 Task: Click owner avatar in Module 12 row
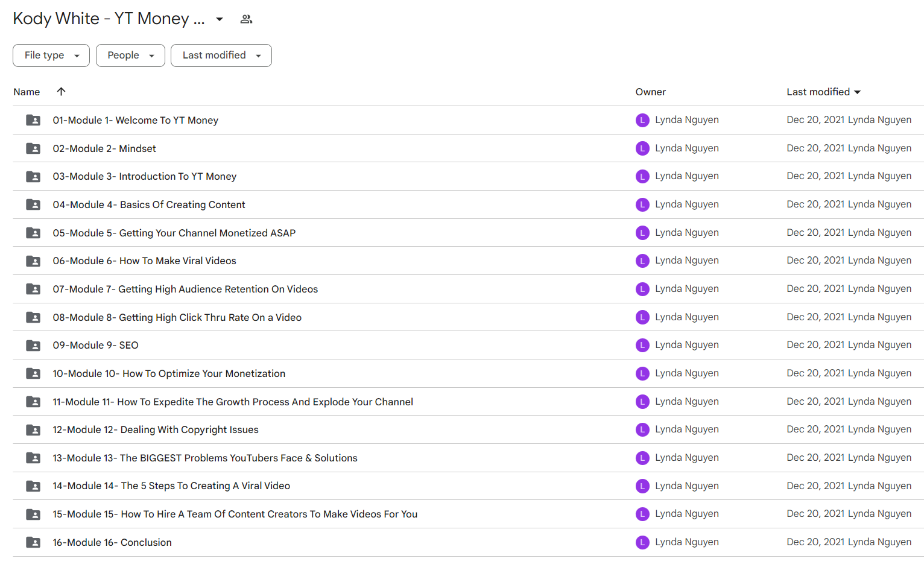pyautogui.click(x=642, y=429)
